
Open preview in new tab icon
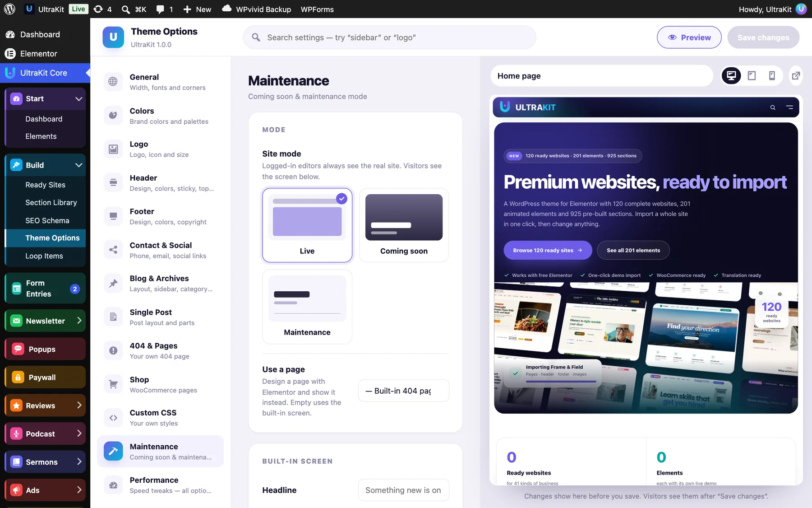click(796, 76)
